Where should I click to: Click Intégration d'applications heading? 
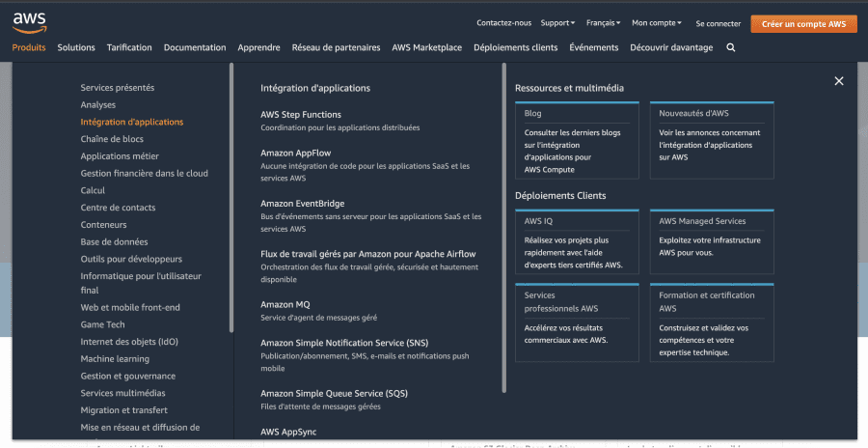pyautogui.click(x=315, y=88)
